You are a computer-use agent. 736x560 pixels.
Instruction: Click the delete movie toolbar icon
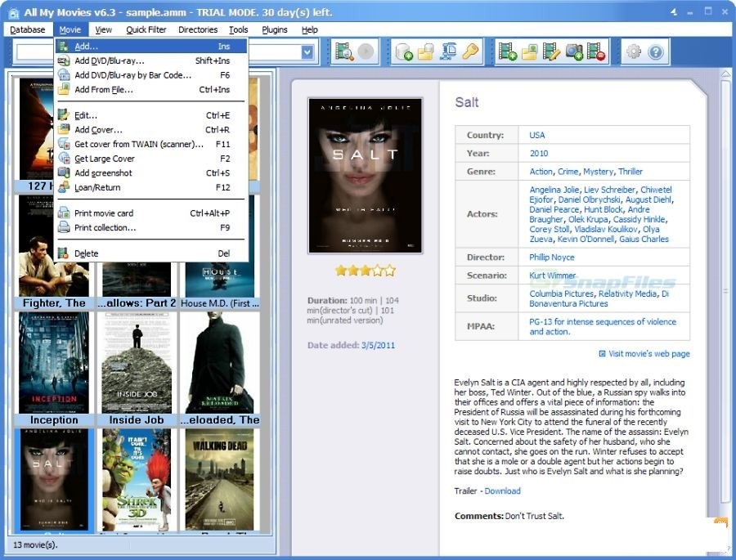coord(596,52)
